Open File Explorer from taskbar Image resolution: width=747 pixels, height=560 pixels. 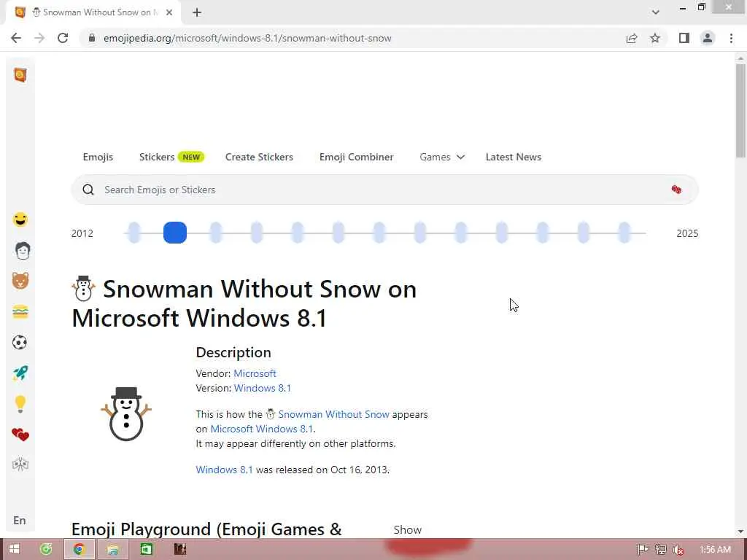pos(112,550)
